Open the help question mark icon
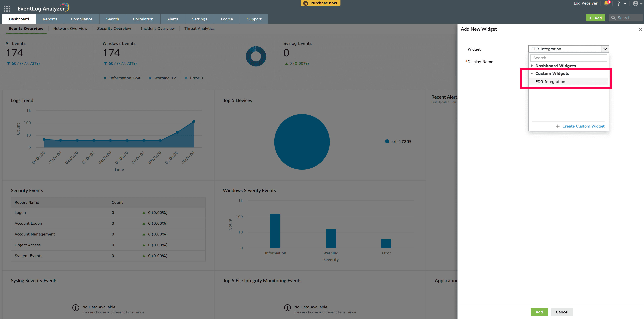The image size is (644, 319). point(618,4)
